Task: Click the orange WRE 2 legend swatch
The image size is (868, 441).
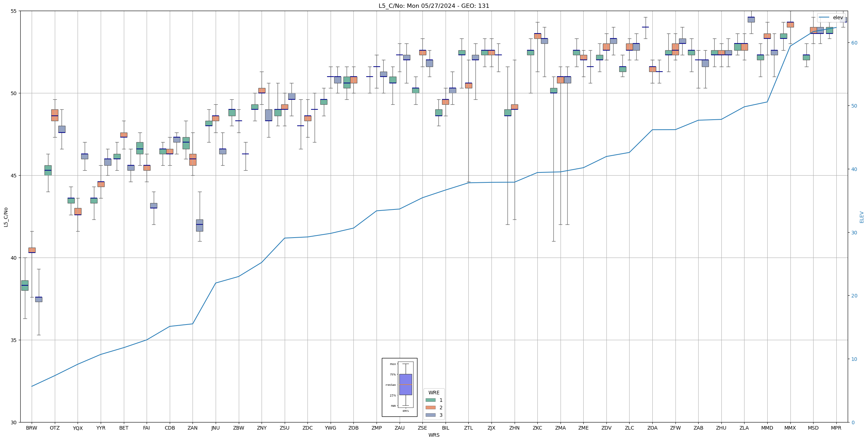Action: tap(430, 408)
